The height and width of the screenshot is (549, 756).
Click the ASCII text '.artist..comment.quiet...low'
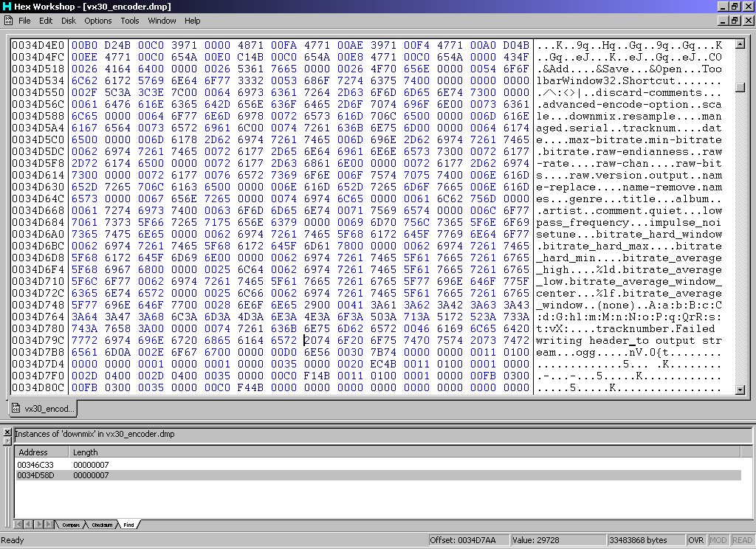[629, 210]
